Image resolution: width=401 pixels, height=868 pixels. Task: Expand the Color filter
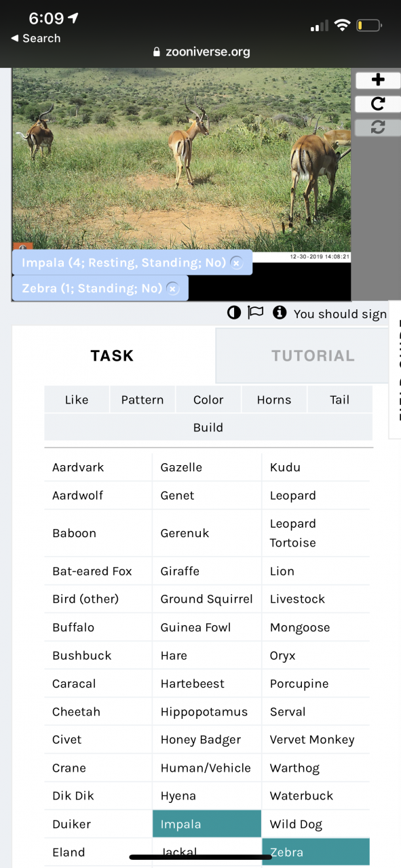coord(208,399)
